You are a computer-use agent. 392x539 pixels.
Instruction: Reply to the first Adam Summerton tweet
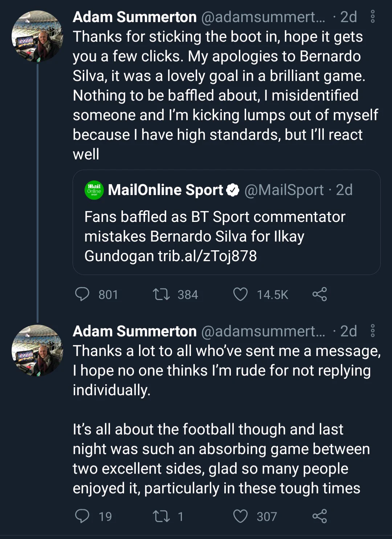click(82, 294)
